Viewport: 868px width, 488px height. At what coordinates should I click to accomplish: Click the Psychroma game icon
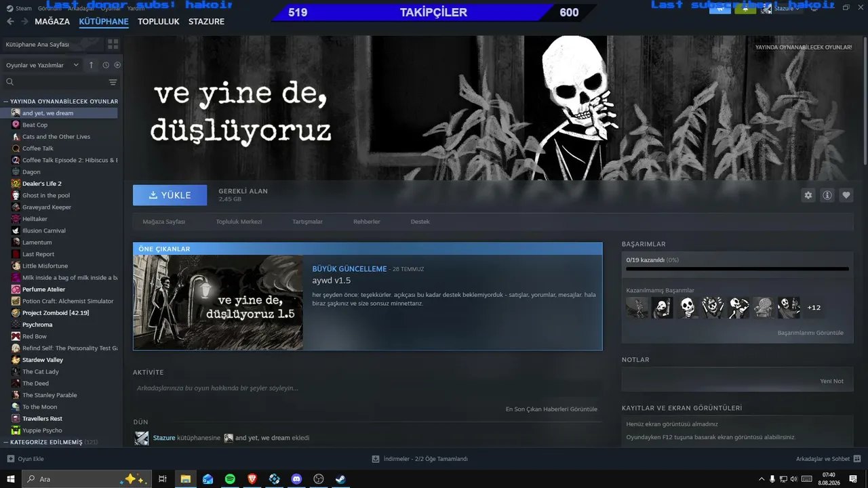coord(16,325)
